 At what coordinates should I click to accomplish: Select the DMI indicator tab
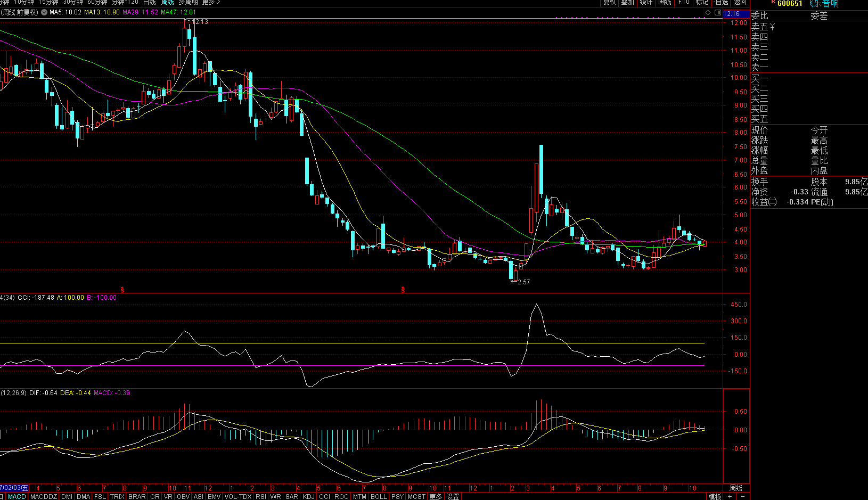[x=67, y=496]
